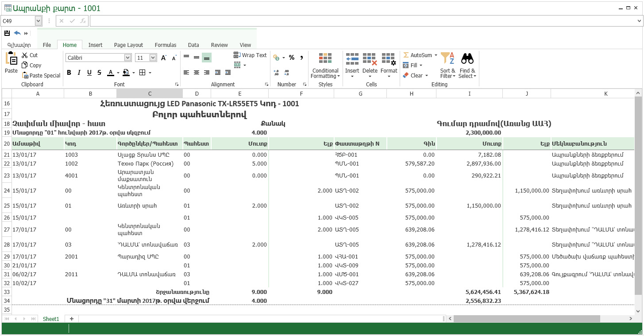This screenshot has height=336, width=644.
Task: Open the Conditional Formatting menu
Action: [x=325, y=66]
